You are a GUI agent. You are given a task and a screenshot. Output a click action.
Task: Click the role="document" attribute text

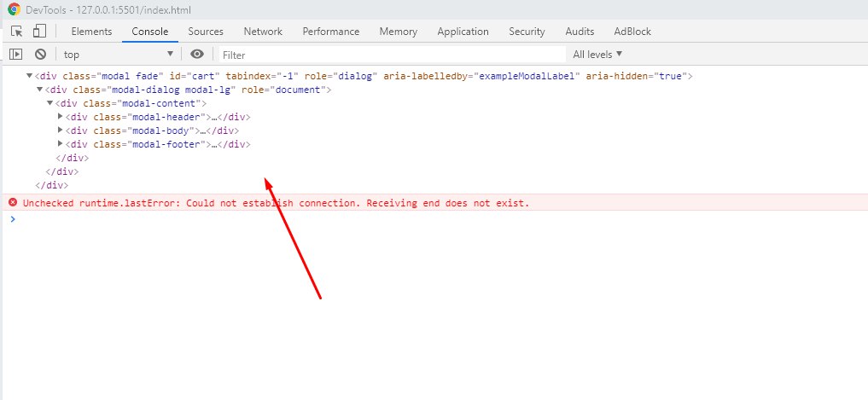click(x=284, y=90)
